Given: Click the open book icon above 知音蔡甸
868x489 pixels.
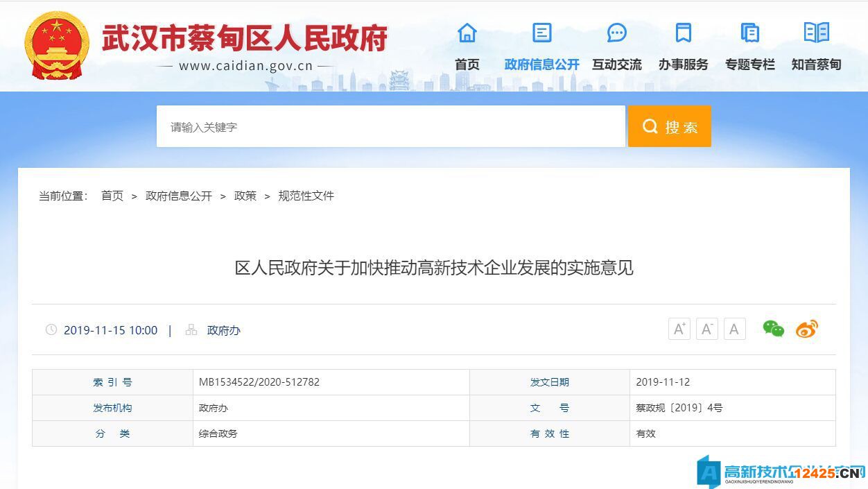Looking at the screenshot, I should [815, 33].
